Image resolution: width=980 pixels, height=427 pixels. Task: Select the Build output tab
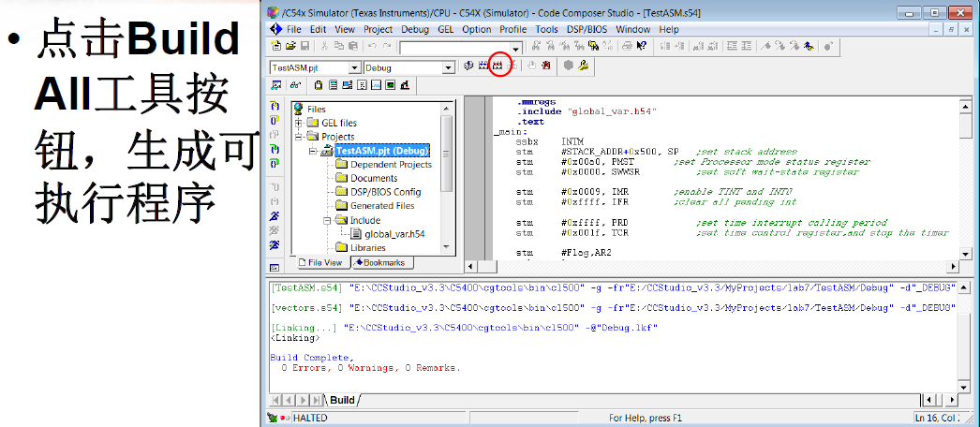coord(342,400)
